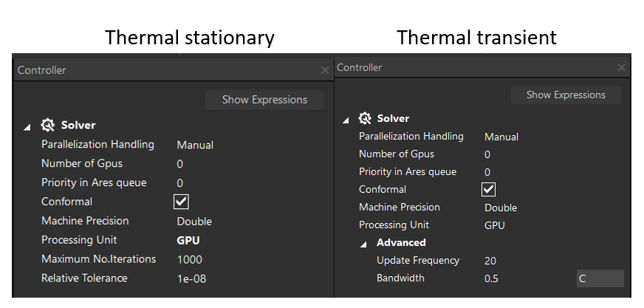
Task: Close the right Controller panel
Action: pyautogui.click(x=622, y=67)
